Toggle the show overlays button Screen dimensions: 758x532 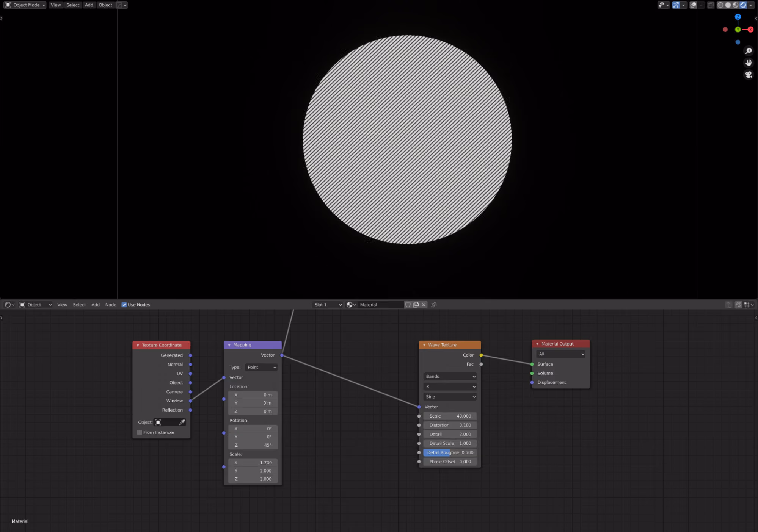pyautogui.click(x=693, y=5)
